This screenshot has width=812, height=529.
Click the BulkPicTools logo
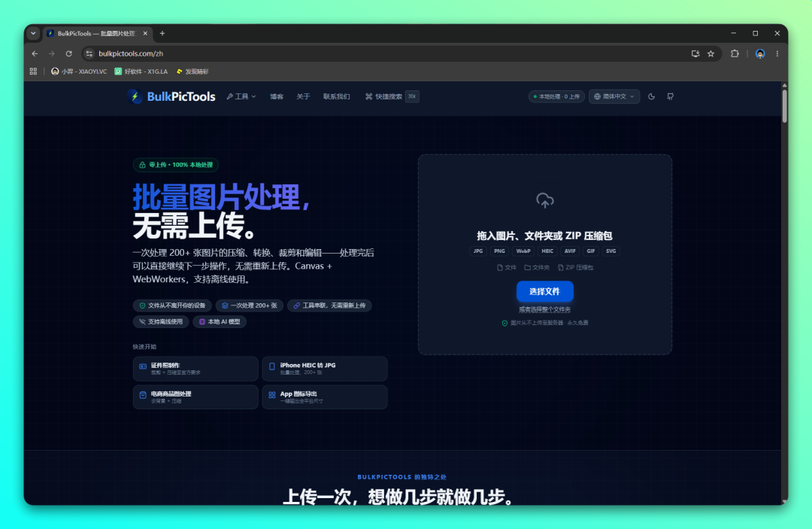coord(171,96)
